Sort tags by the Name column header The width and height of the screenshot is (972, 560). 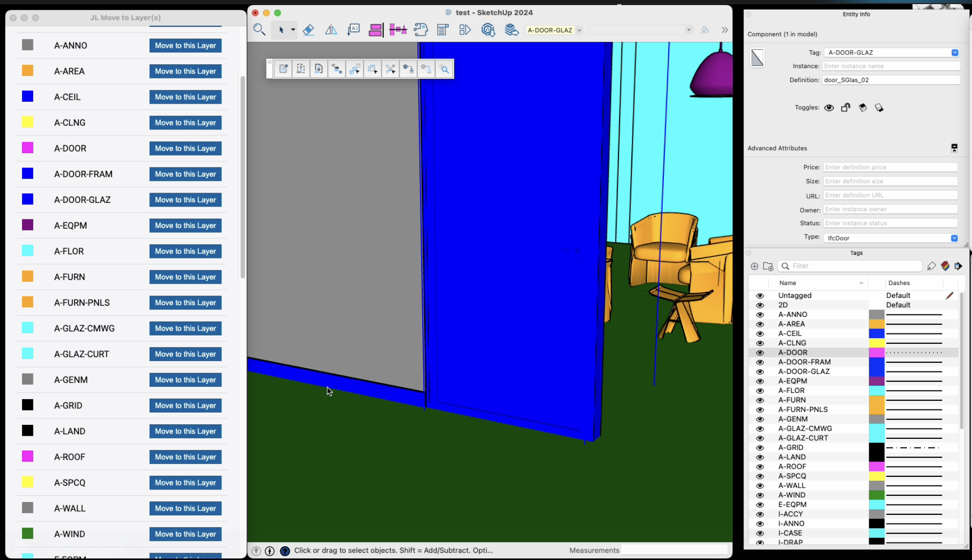click(788, 283)
